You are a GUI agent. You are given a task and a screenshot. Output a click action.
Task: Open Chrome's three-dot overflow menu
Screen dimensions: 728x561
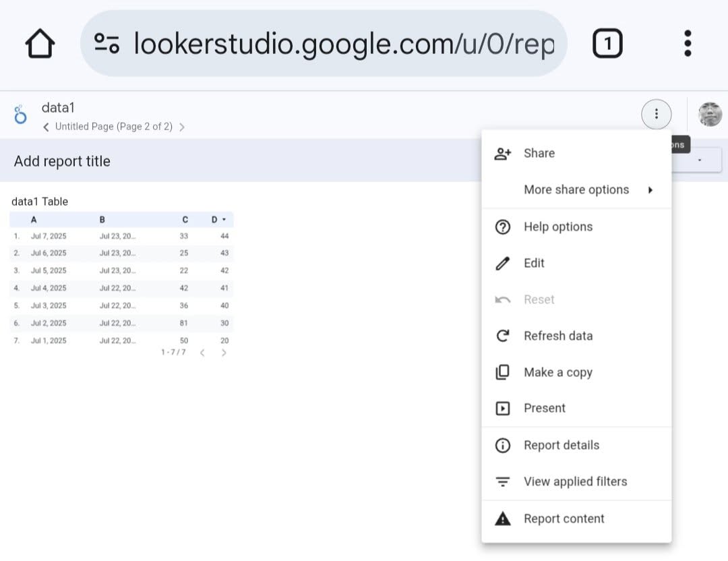click(687, 44)
